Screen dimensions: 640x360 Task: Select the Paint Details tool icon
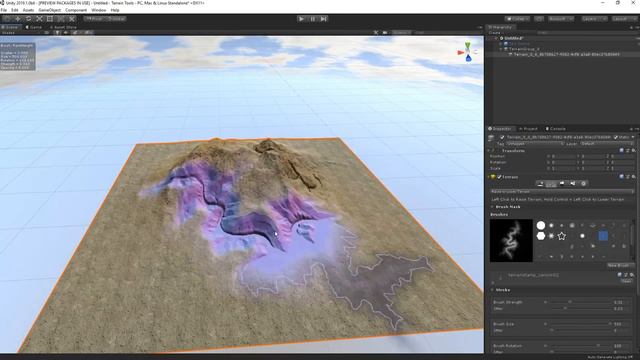573,184
